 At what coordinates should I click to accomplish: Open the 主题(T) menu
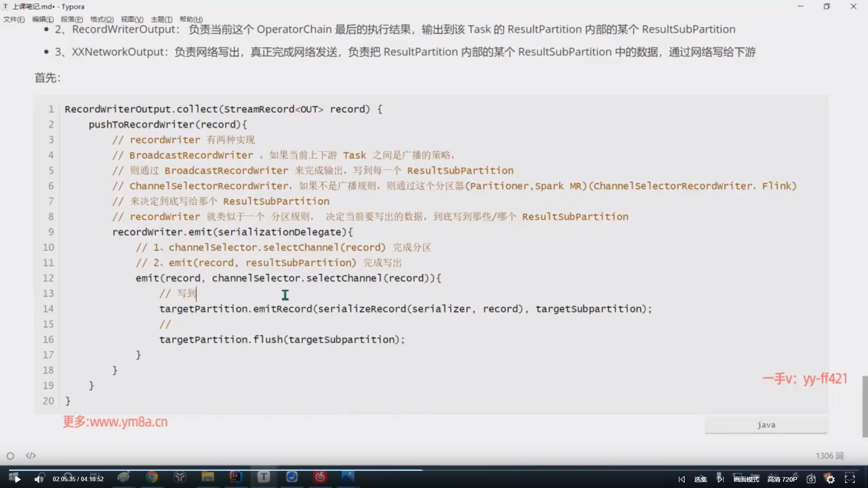(x=161, y=19)
